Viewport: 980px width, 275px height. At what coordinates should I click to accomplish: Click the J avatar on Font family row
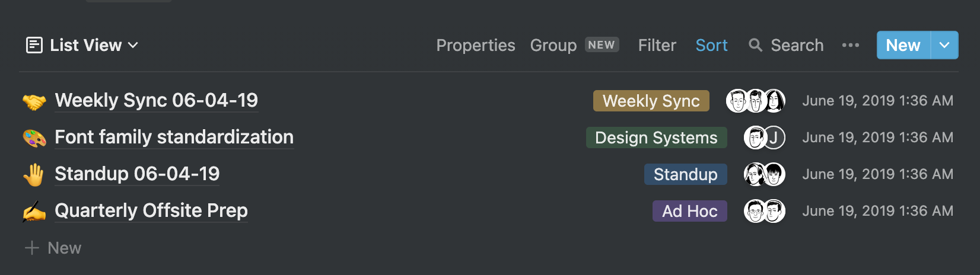point(774,137)
